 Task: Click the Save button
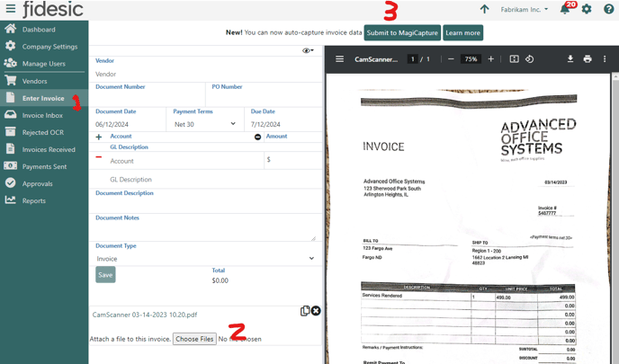pos(105,275)
